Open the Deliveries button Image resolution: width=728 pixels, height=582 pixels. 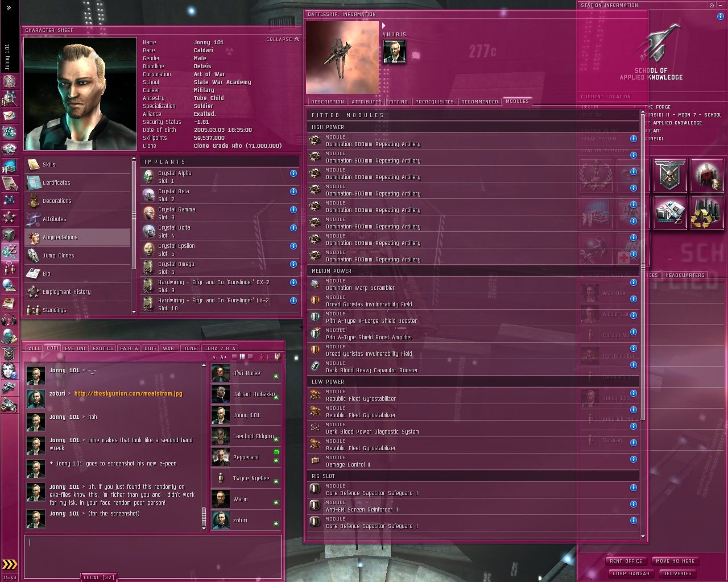click(677, 573)
